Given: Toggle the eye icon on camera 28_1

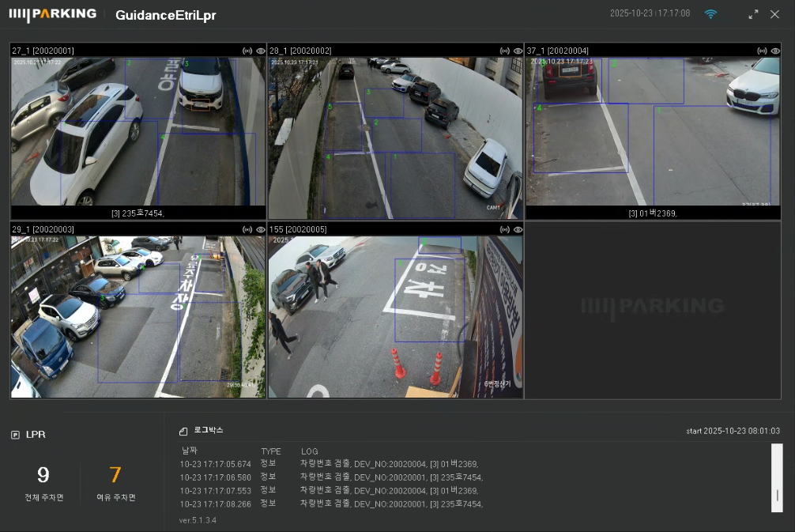Looking at the screenshot, I should coord(518,51).
